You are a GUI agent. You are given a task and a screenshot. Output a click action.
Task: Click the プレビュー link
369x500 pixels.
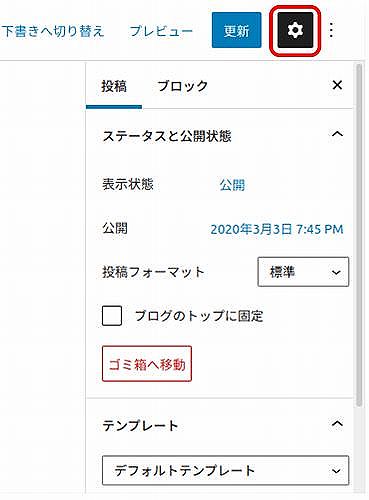coord(161,31)
